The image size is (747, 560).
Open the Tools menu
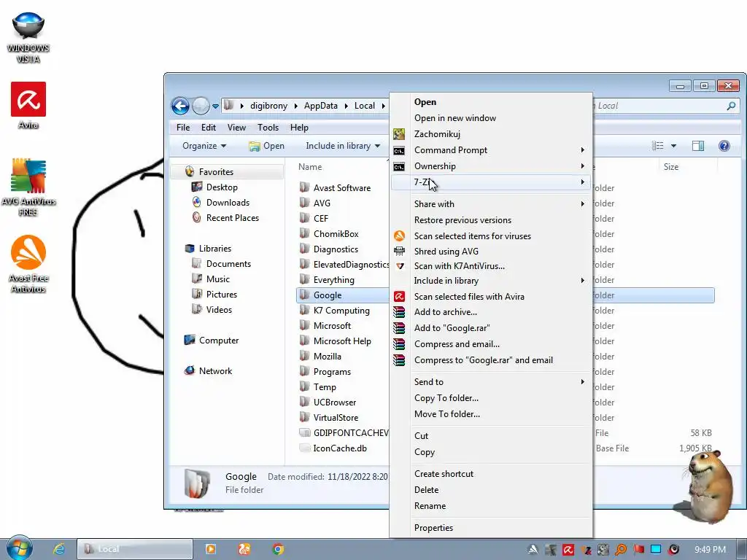coord(268,128)
